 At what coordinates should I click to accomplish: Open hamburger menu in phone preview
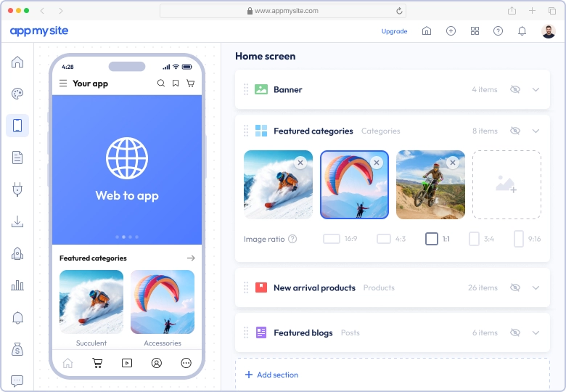pos(63,83)
